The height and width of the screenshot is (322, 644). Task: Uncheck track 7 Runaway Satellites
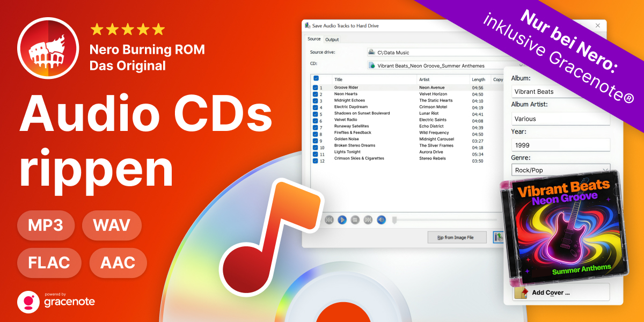pyautogui.click(x=315, y=127)
